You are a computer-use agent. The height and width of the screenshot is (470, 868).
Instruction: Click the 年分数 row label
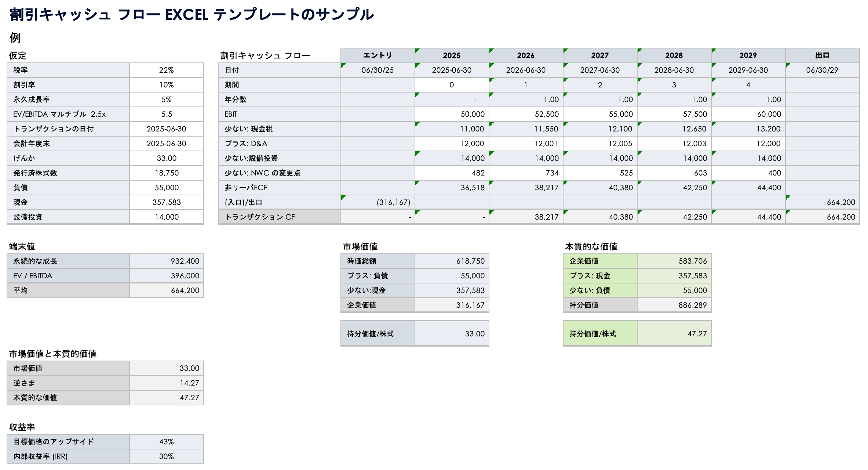click(280, 100)
